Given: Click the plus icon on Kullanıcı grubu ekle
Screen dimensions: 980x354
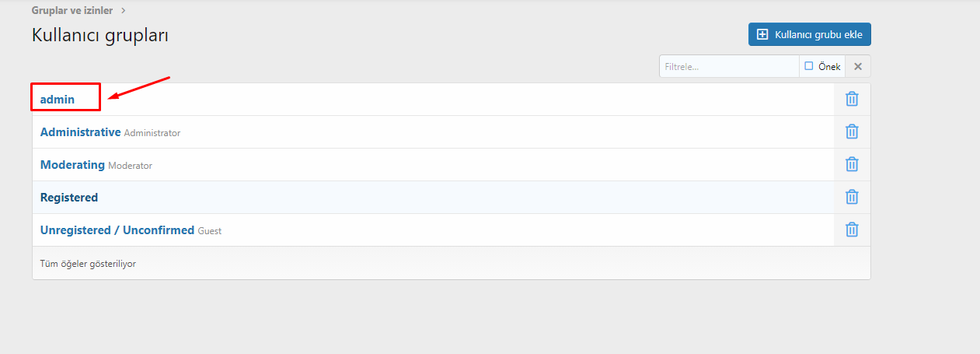Looking at the screenshot, I should click(x=762, y=34).
